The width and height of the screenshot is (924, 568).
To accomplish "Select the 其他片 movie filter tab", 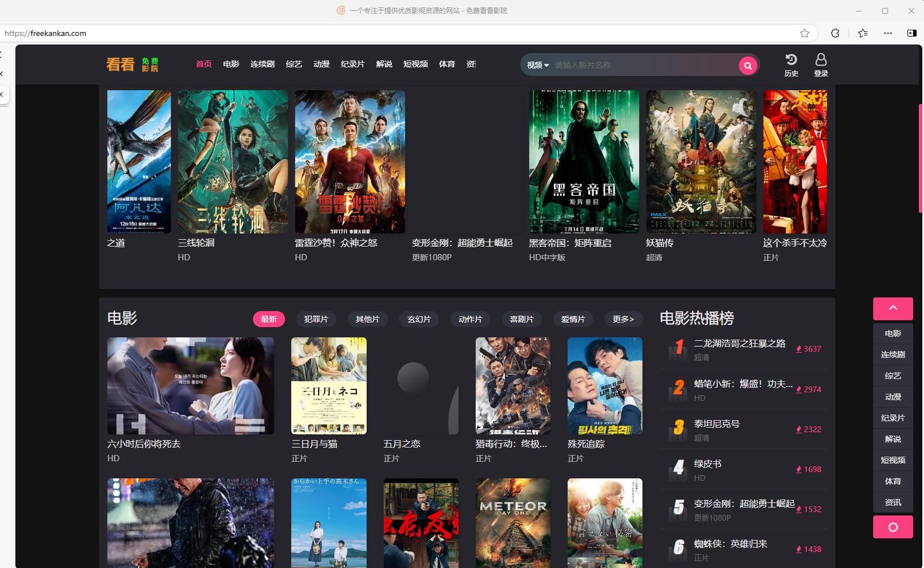I will click(368, 319).
